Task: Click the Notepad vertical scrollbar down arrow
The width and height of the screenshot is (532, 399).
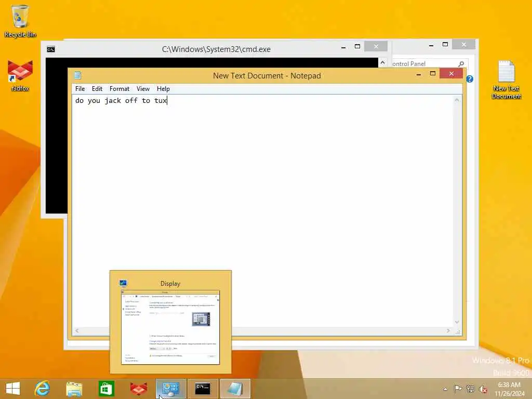Action: click(457, 322)
